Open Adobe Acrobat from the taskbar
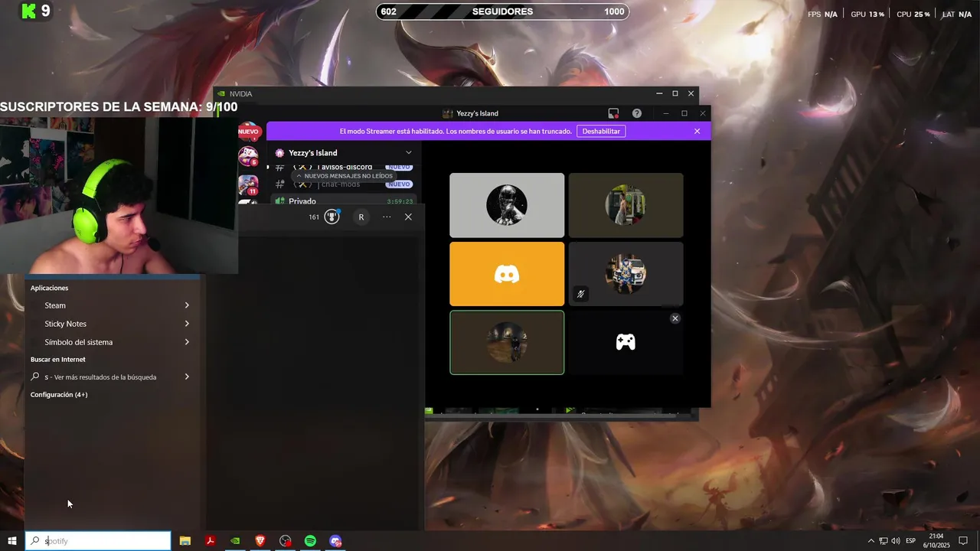The image size is (980, 551). click(210, 541)
